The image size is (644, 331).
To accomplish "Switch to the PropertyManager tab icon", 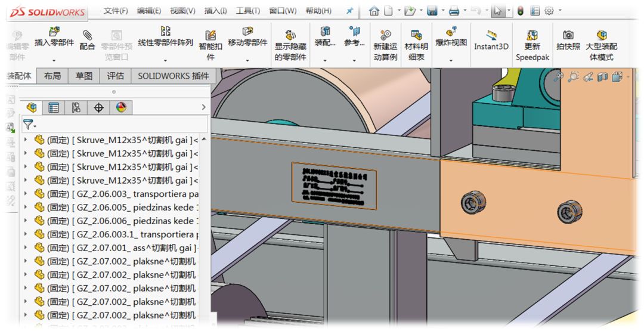I will (54, 107).
